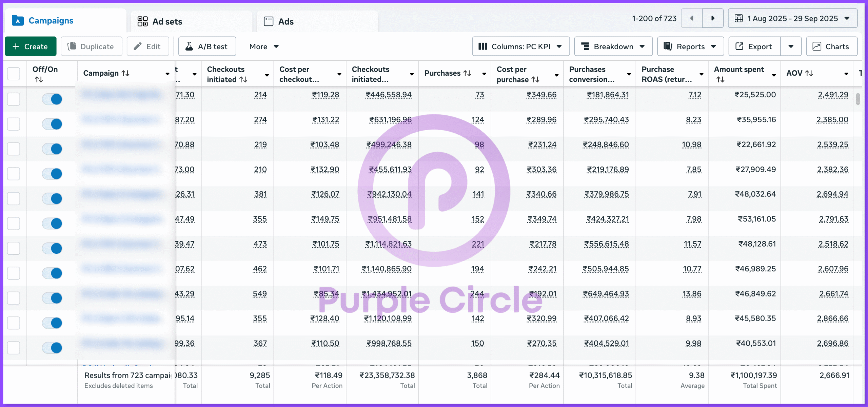Sort by AOV using its arrows icon
Viewport: 868px width, 407px height.
[809, 73]
